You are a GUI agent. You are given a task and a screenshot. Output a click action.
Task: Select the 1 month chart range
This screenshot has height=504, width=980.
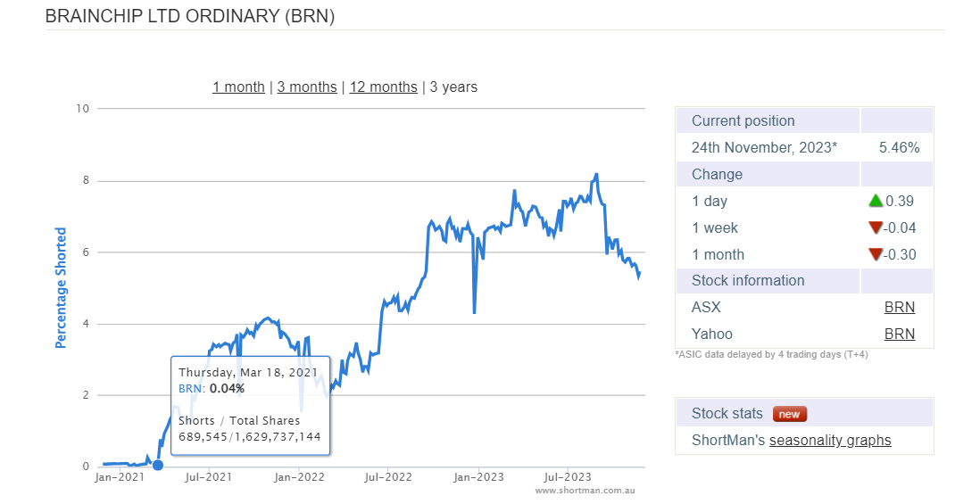pos(238,87)
